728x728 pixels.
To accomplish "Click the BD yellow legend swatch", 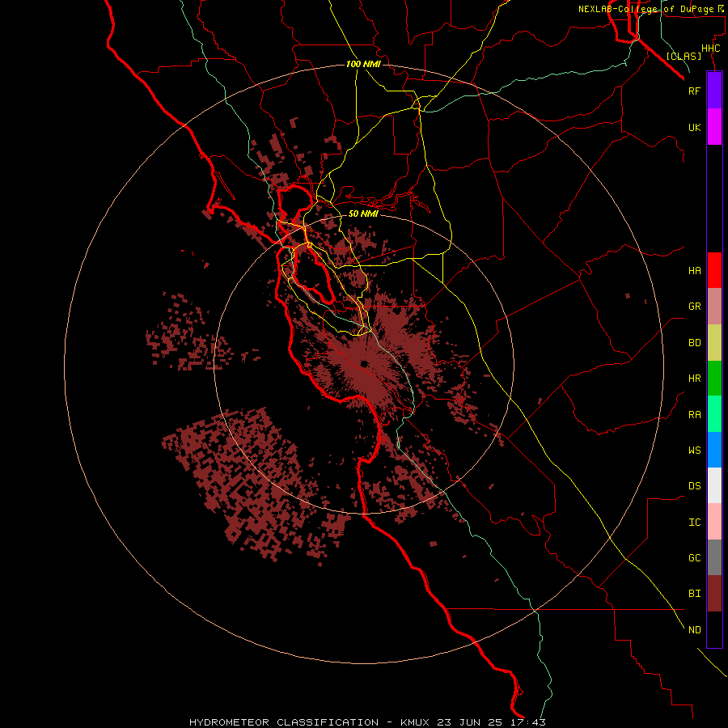I will tap(714, 343).
